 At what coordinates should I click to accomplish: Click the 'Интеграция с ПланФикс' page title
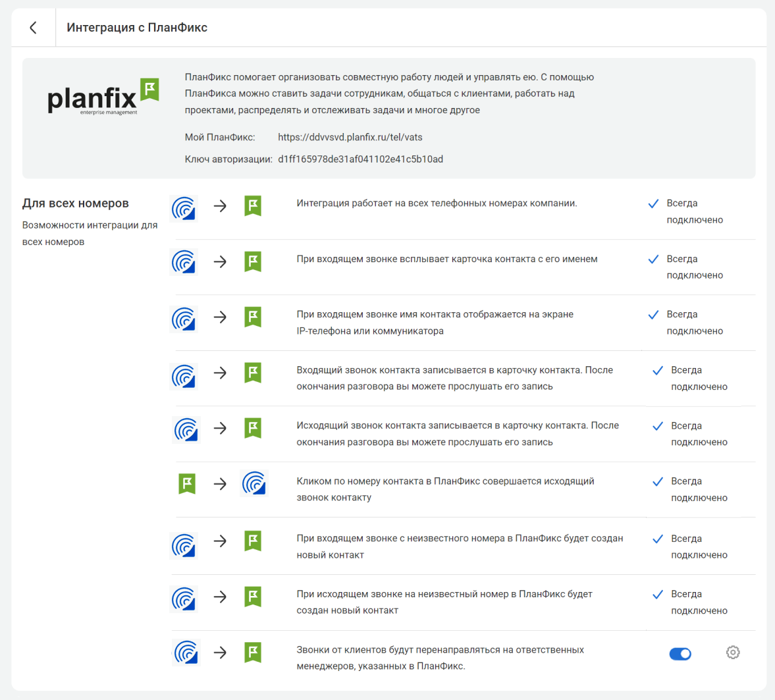click(137, 28)
